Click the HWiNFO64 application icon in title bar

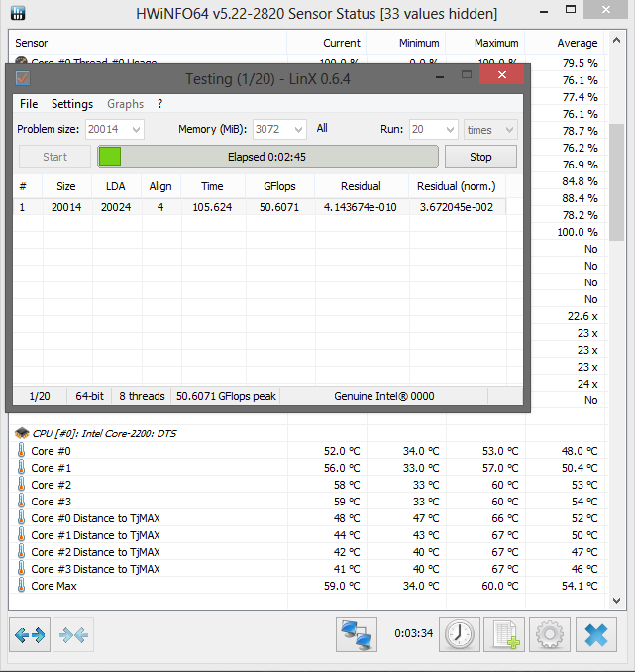pos(18,13)
